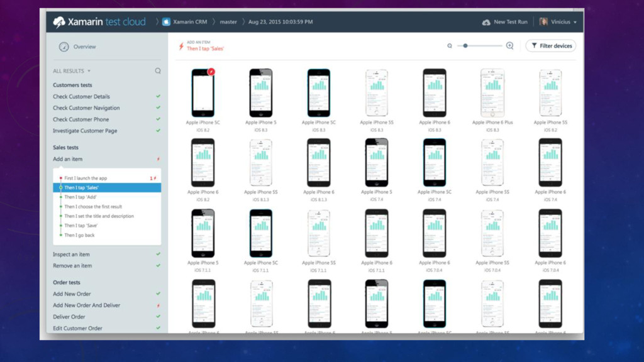Click the green check beside Check Customer Details
The width and height of the screenshot is (644, 362).
[x=158, y=96]
